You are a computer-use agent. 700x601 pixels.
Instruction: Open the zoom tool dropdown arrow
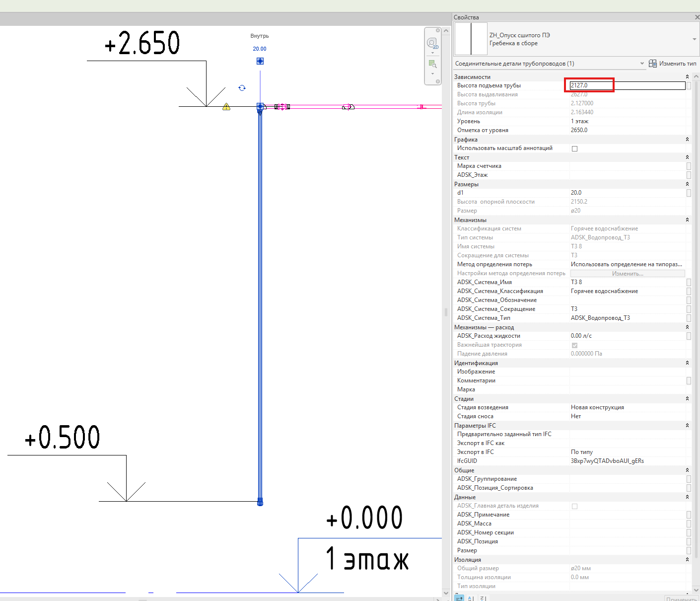click(432, 74)
